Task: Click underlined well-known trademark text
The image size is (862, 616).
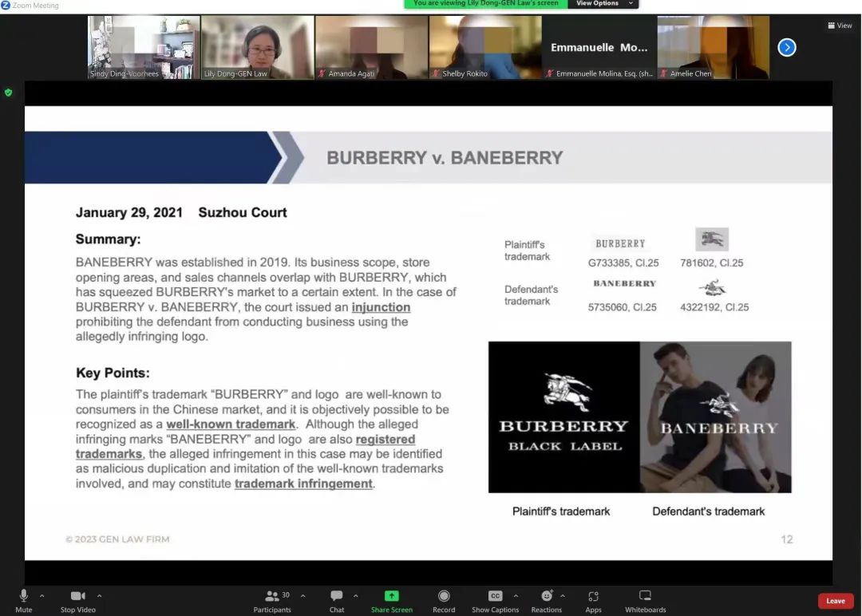Action: point(231,424)
